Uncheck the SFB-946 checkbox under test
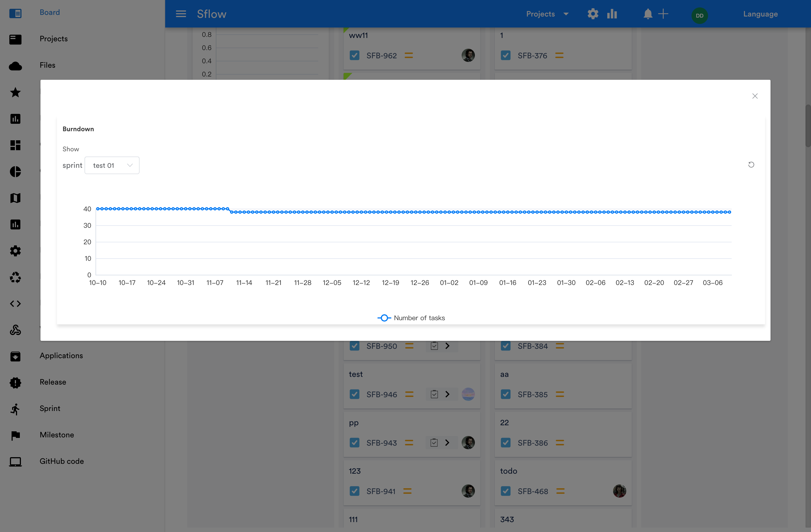 354,394
